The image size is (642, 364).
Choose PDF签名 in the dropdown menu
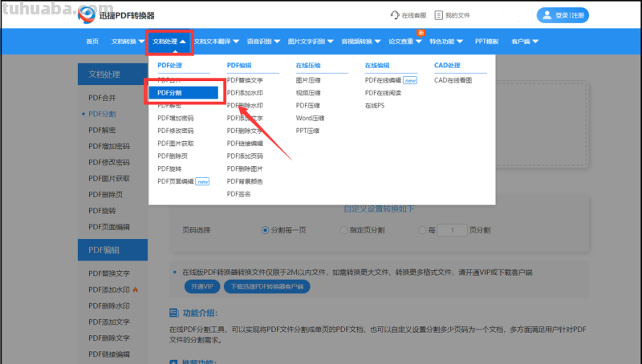coord(238,194)
